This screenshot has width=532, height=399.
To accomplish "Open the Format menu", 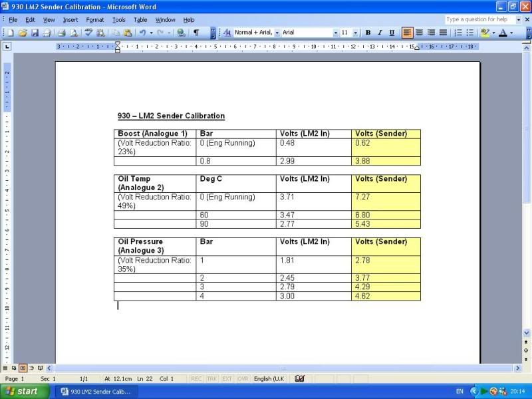I will click(95, 20).
